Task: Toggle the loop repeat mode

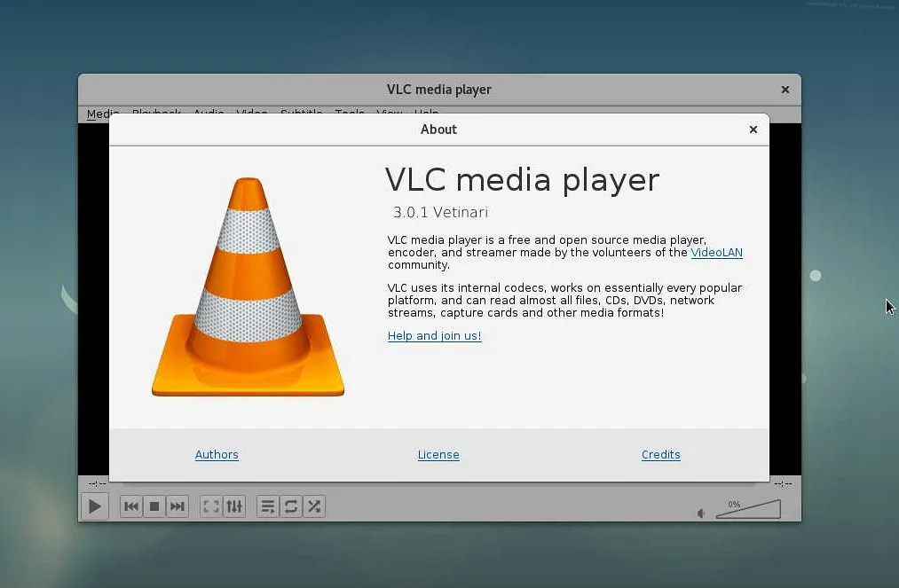Action: pyautogui.click(x=291, y=506)
